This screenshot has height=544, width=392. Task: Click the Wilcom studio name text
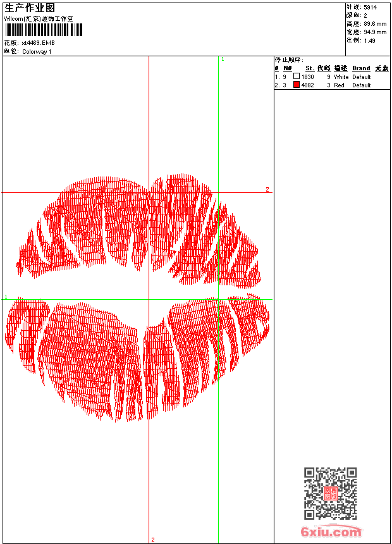[38, 19]
